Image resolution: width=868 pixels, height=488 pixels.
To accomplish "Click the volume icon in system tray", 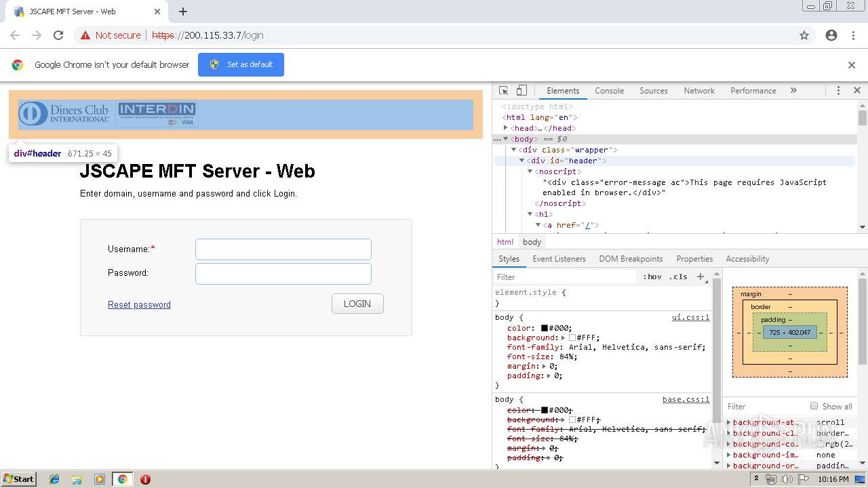I will [x=787, y=479].
